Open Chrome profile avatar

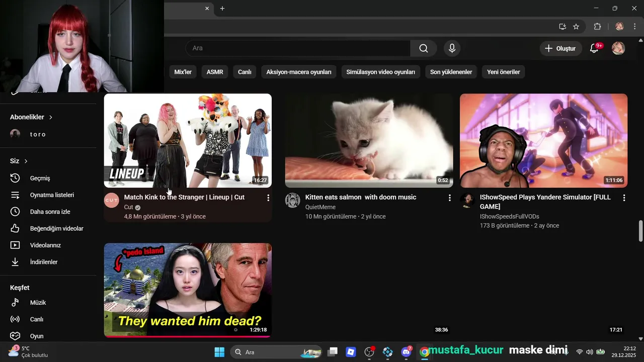tap(619, 27)
